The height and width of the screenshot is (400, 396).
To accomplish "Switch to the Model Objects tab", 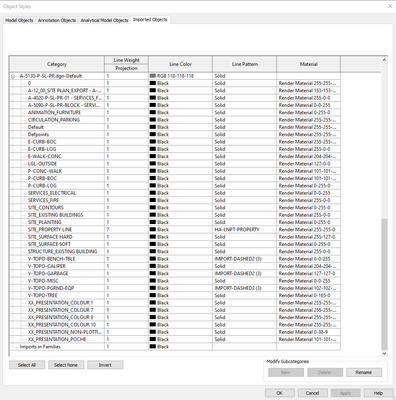I will (19, 20).
